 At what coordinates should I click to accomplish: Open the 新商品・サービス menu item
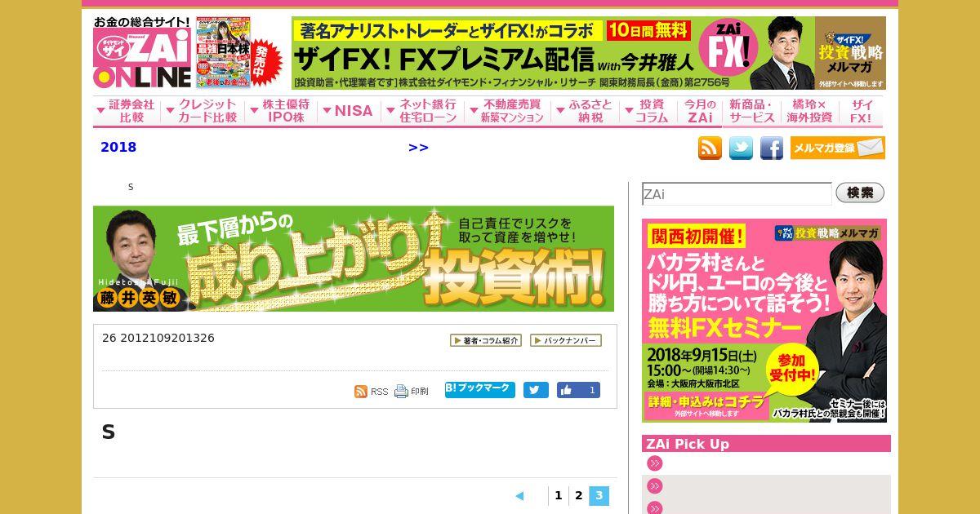[x=752, y=111]
